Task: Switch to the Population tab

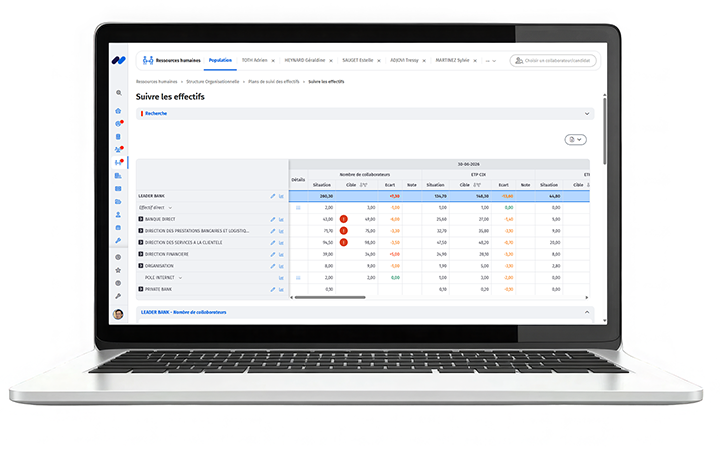Action: [220, 60]
